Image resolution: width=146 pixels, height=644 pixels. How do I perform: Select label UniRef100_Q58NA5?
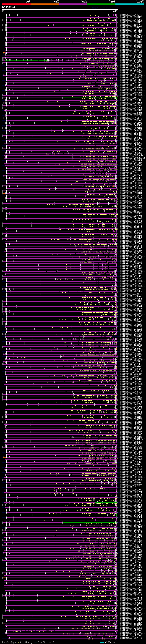pyautogui.click(x=131, y=120)
